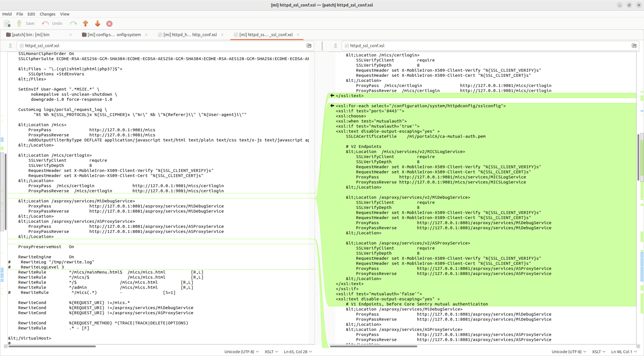Click the copy icon beside the right filename

(x=634, y=46)
